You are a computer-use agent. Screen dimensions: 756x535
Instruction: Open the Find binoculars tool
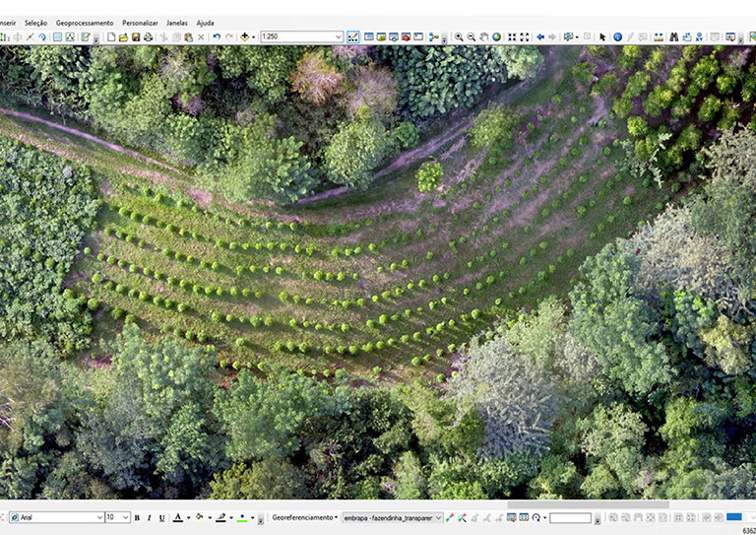674,37
